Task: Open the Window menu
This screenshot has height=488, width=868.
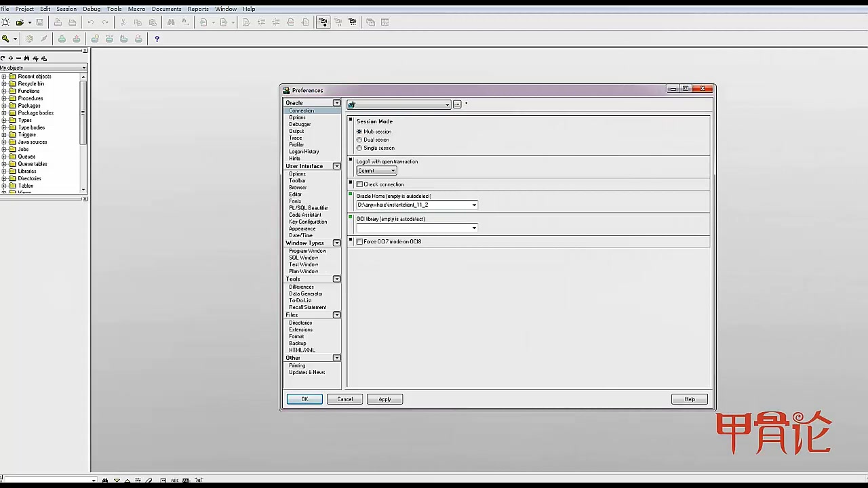Action: pos(226,9)
